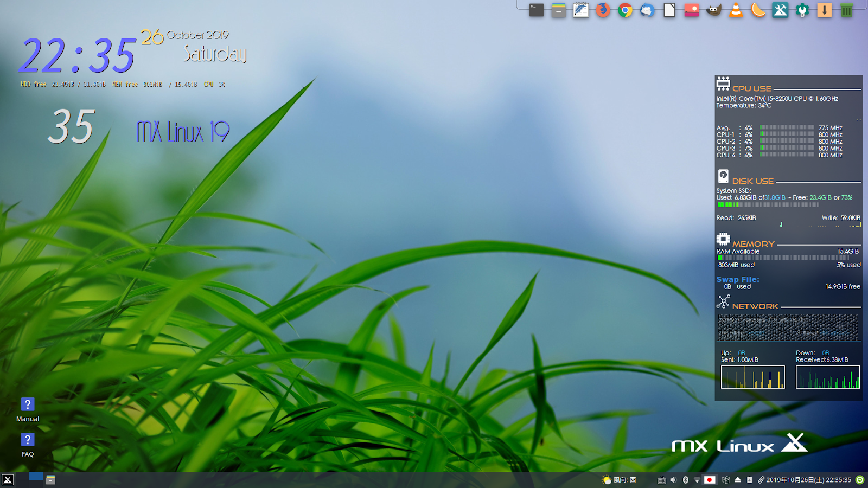Open the package updater box tray icon
This screenshot has height=488, width=868.
726,480
